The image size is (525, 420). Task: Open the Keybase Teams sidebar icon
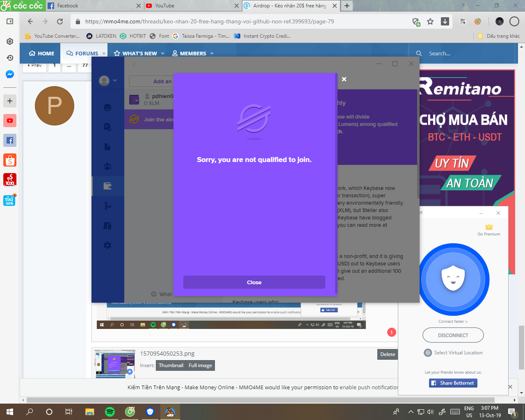coord(107,167)
